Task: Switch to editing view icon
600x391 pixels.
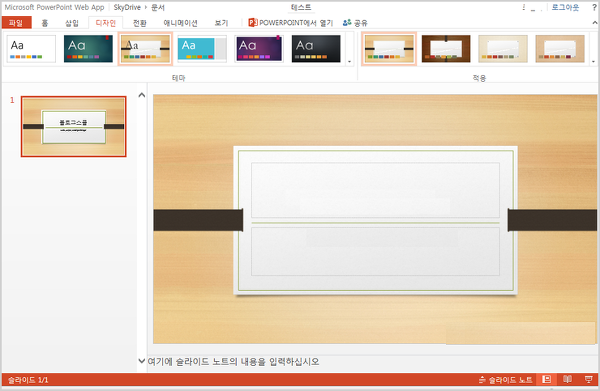Action: point(547,380)
